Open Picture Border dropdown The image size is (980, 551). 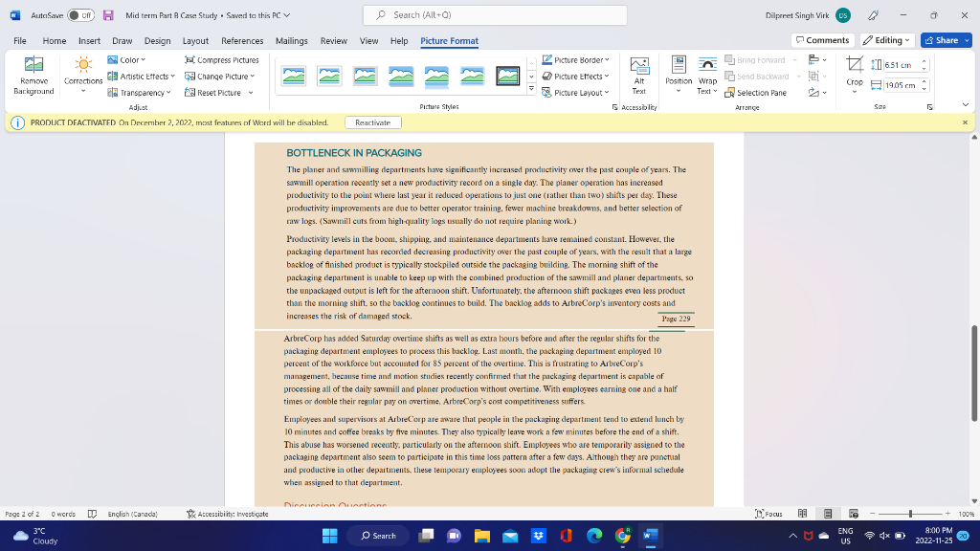tap(575, 60)
